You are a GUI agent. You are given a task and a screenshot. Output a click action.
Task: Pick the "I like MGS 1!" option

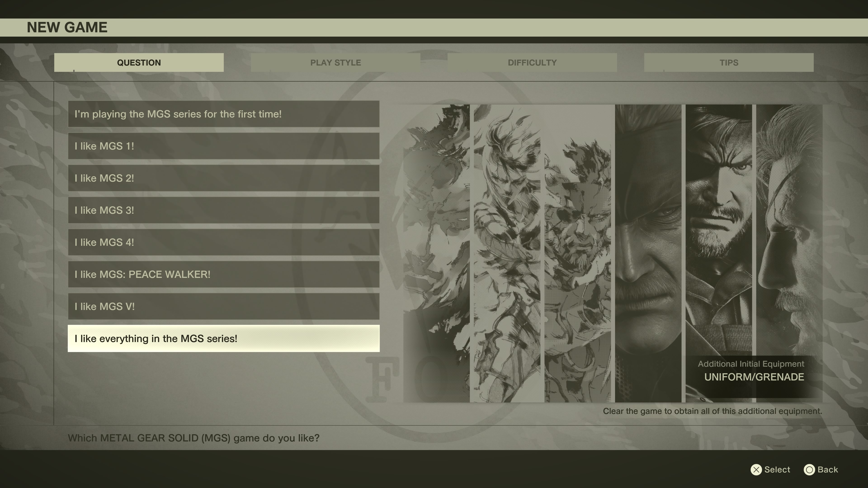(x=223, y=146)
